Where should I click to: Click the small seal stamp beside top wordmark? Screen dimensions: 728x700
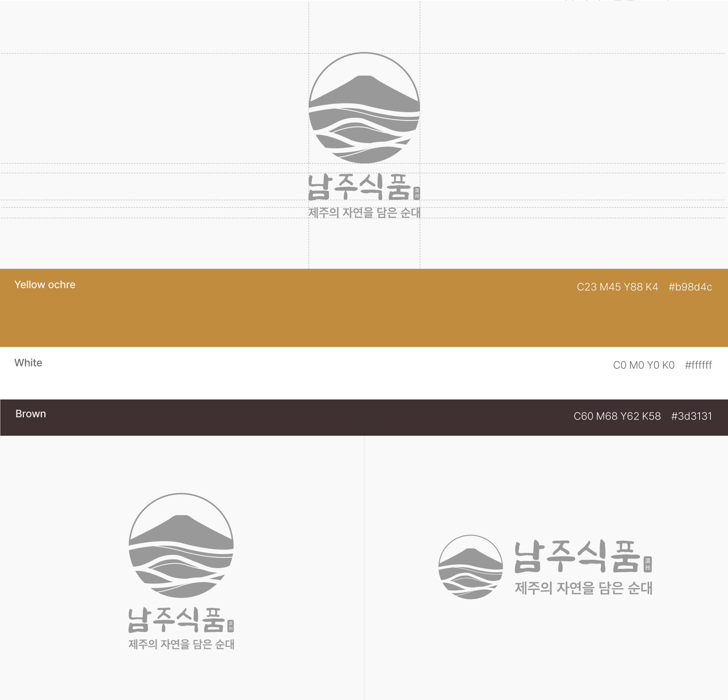[417, 193]
